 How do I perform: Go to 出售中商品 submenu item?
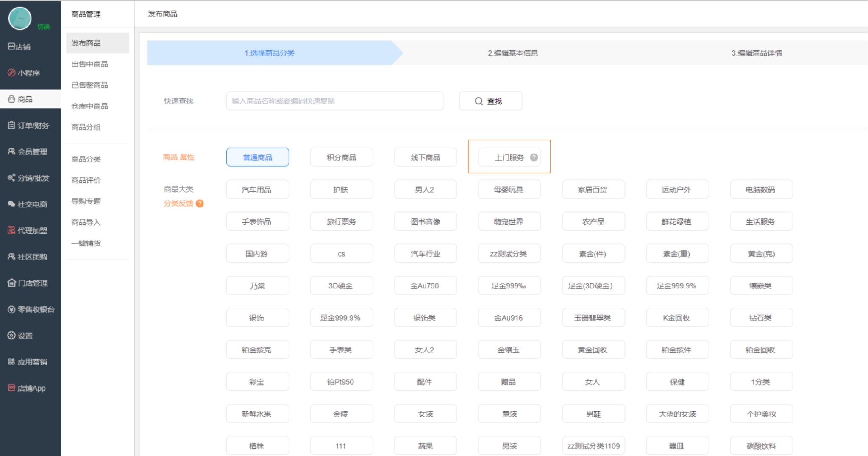click(90, 64)
